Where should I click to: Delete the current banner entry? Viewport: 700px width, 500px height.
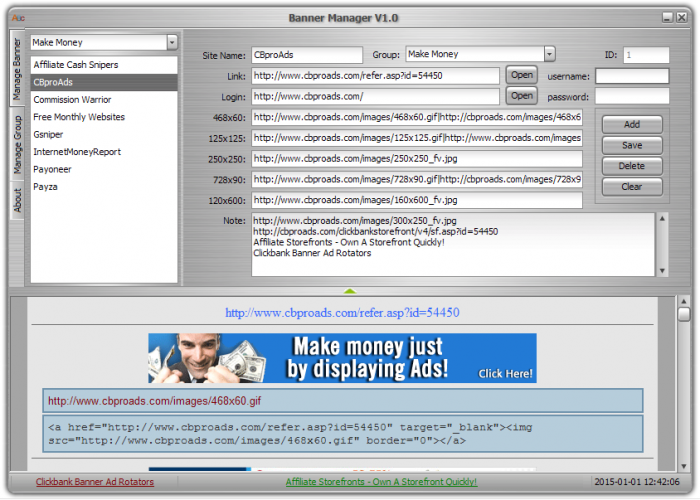[x=631, y=166]
